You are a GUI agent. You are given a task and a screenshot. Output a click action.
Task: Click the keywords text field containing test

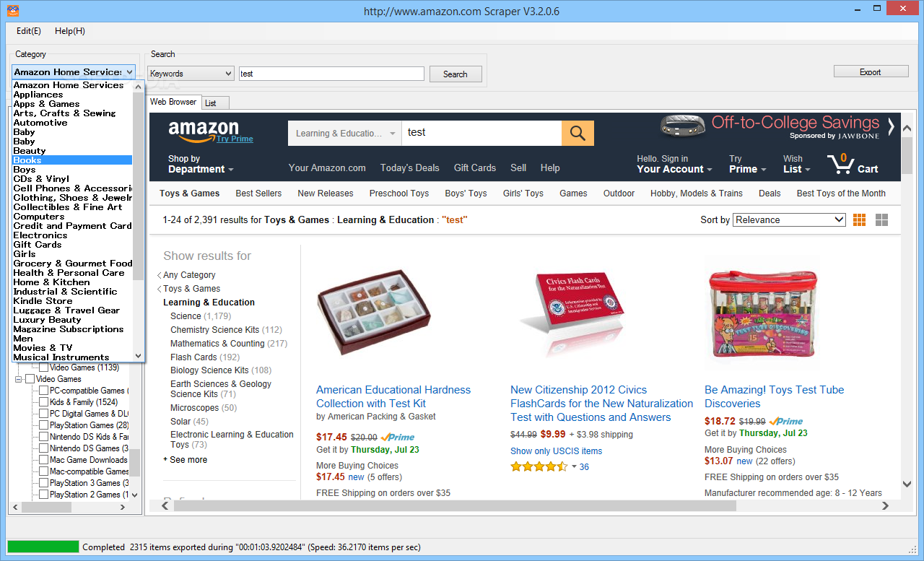(332, 74)
